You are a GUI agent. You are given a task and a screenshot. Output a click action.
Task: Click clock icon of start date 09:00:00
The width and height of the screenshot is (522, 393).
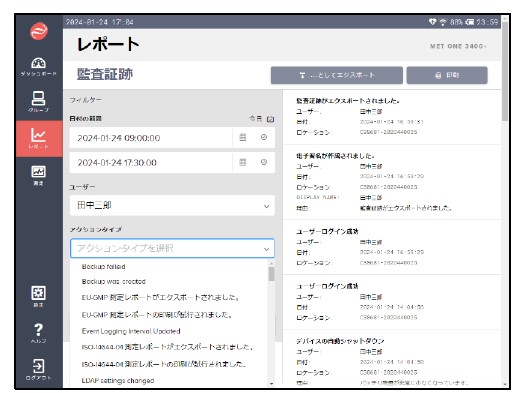264,137
